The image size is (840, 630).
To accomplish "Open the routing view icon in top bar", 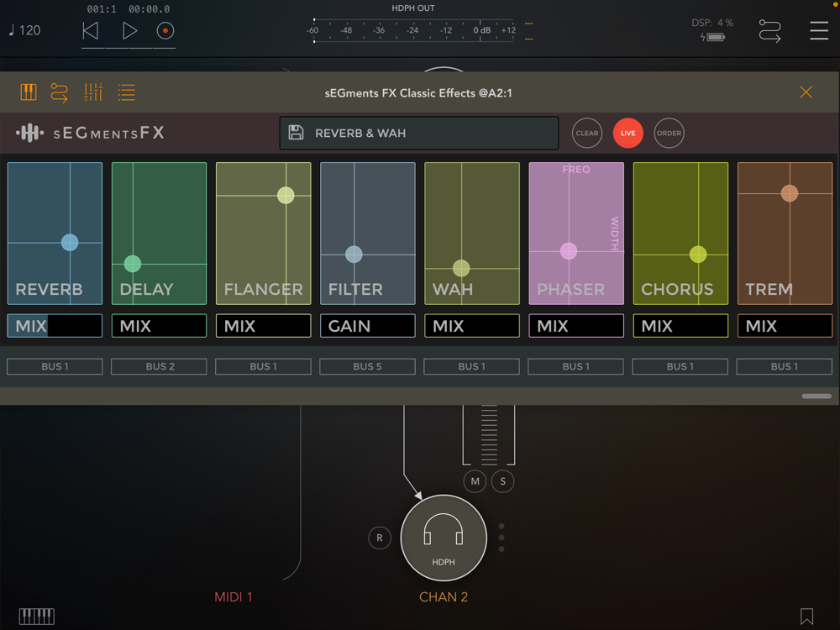I will click(x=769, y=31).
